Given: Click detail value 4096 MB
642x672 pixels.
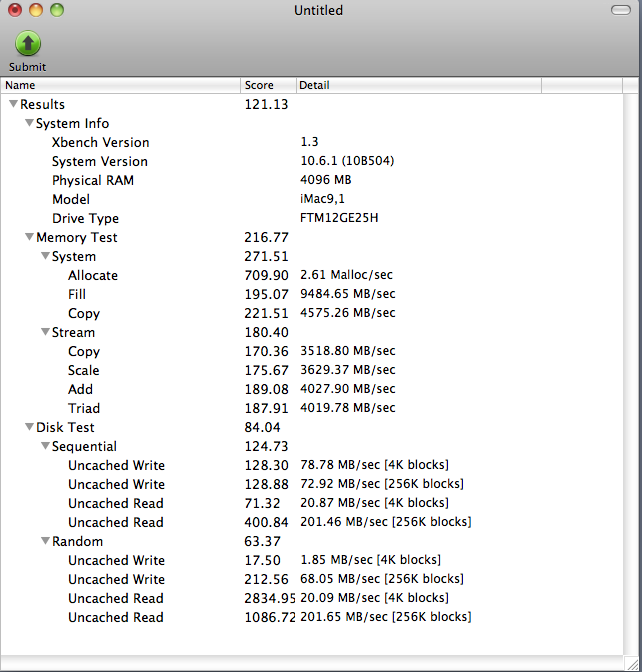Looking at the screenshot, I should 326,180.
